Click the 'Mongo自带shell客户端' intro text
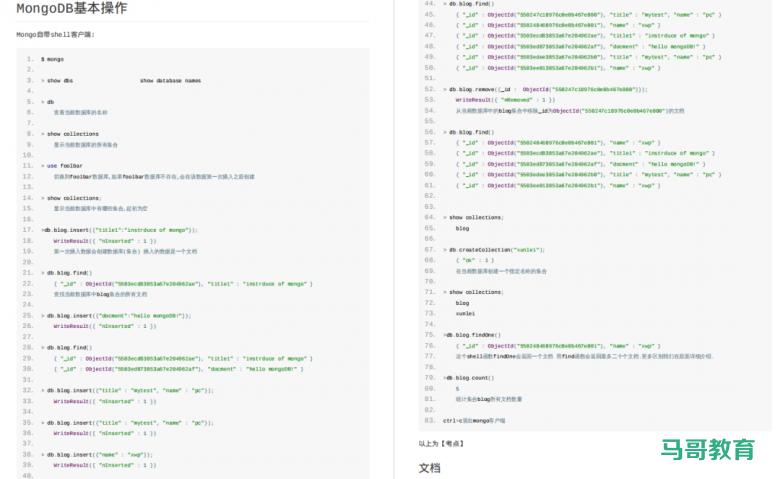The height and width of the screenshot is (479, 780). tap(55, 34)
